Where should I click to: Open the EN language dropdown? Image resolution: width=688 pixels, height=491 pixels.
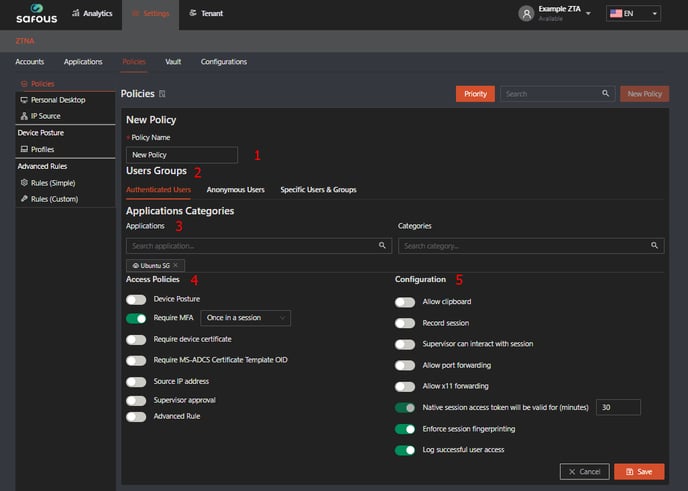(x=633, y=13)
